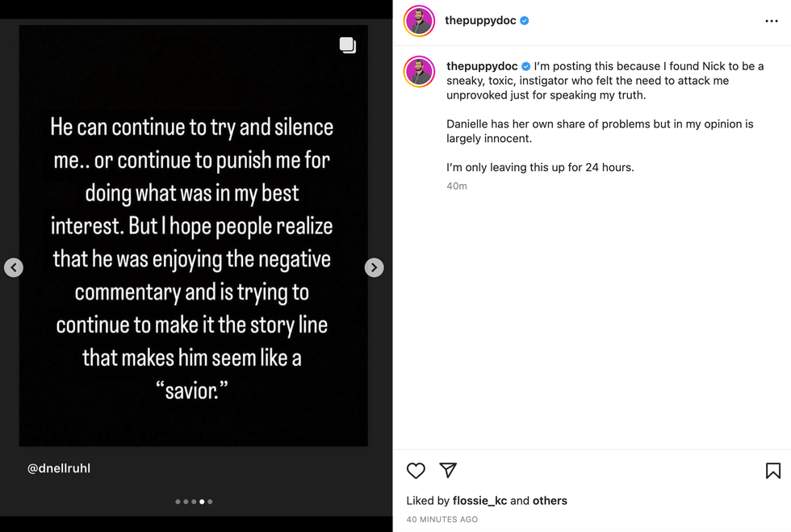Image resolution: width=791 pixels, height=532 pixels.
Task: Click the heart icon to unlike later
Action: [x=416, y=471]
